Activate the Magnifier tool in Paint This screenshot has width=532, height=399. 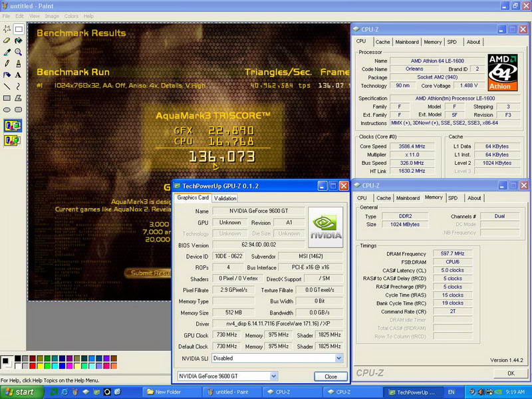point(19,52)
